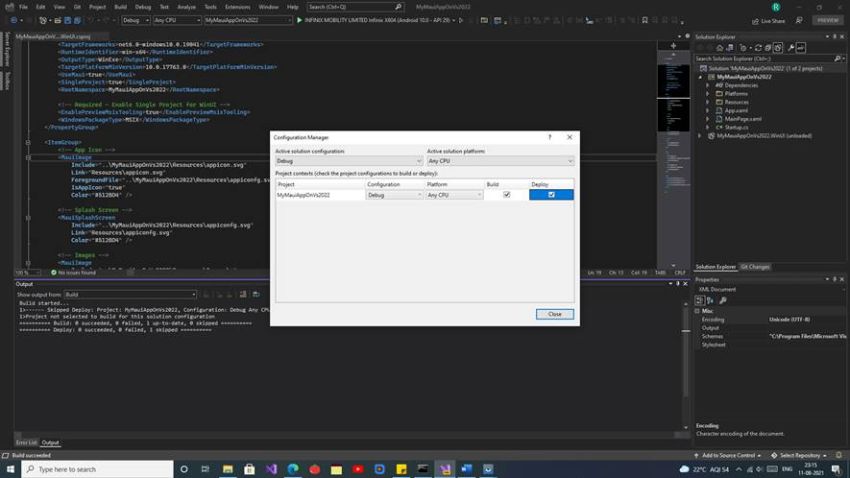Click the Open File folder toolbar icon

click(x=57, y=20)
